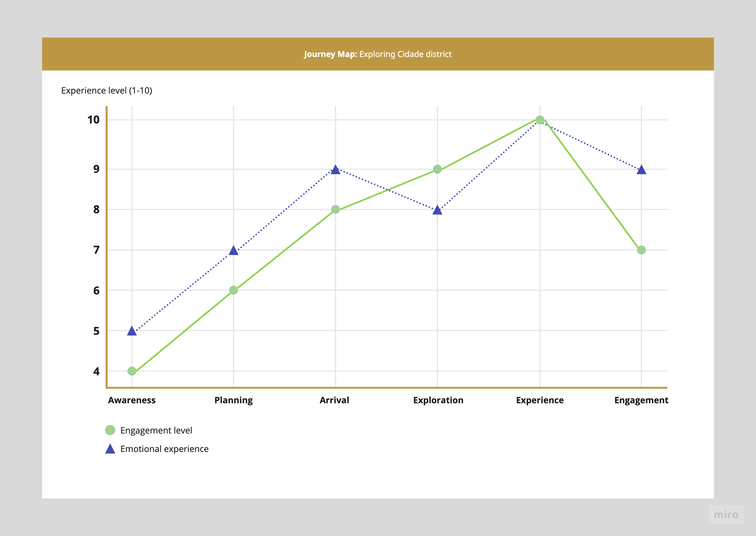
Task: Click the Engagement level legend text
Action: (156, 430)
